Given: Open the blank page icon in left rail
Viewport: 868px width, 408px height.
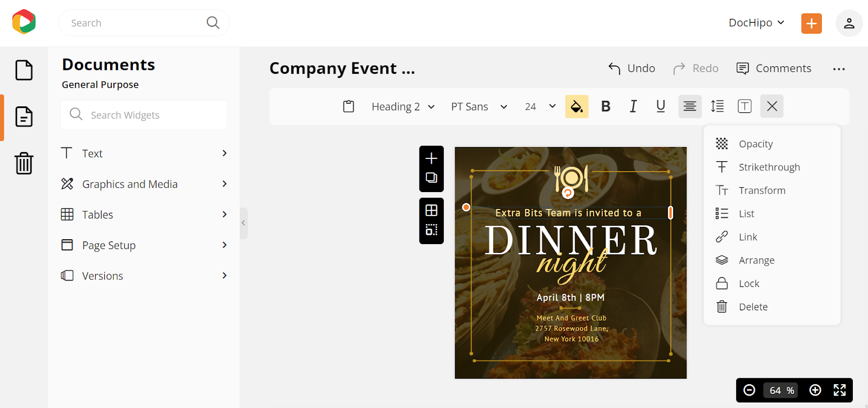Looking at the screenshot, I should click(x=24, y=70).
